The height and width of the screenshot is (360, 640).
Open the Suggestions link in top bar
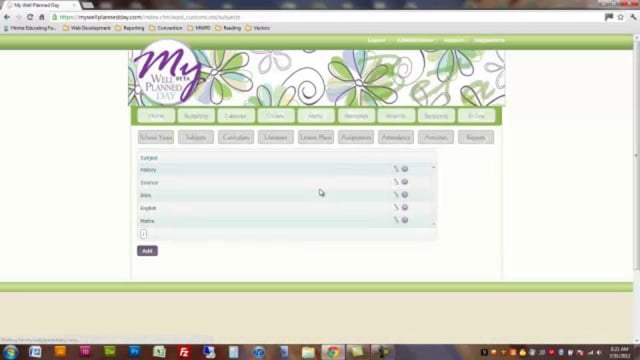pos(489,40)
